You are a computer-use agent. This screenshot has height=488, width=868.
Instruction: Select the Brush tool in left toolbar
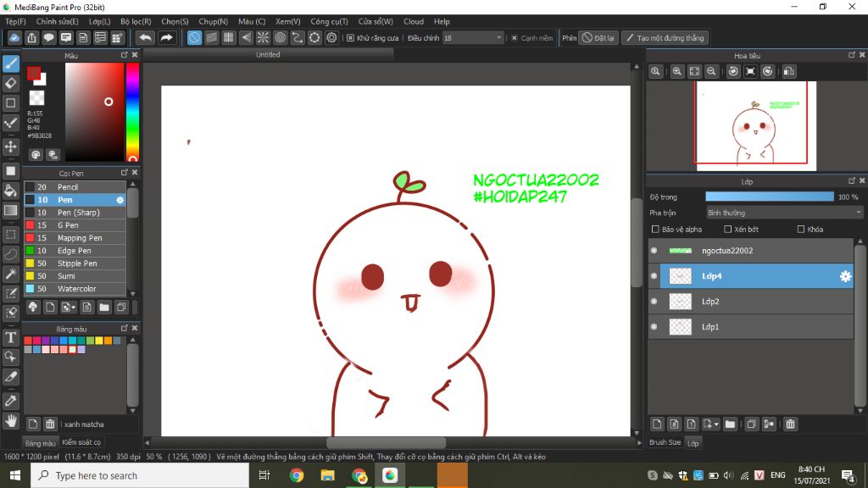(x=10, y=64)
